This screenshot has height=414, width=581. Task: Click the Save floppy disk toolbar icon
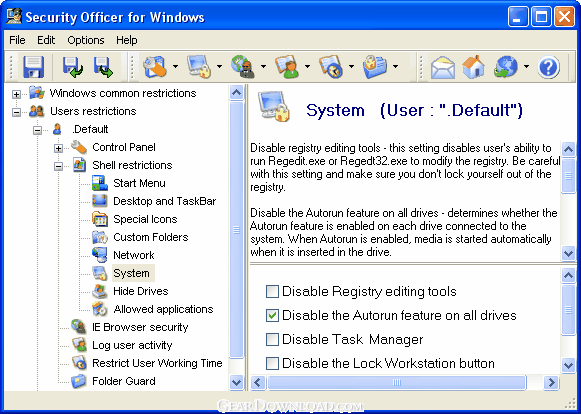(x=33, y=67)
